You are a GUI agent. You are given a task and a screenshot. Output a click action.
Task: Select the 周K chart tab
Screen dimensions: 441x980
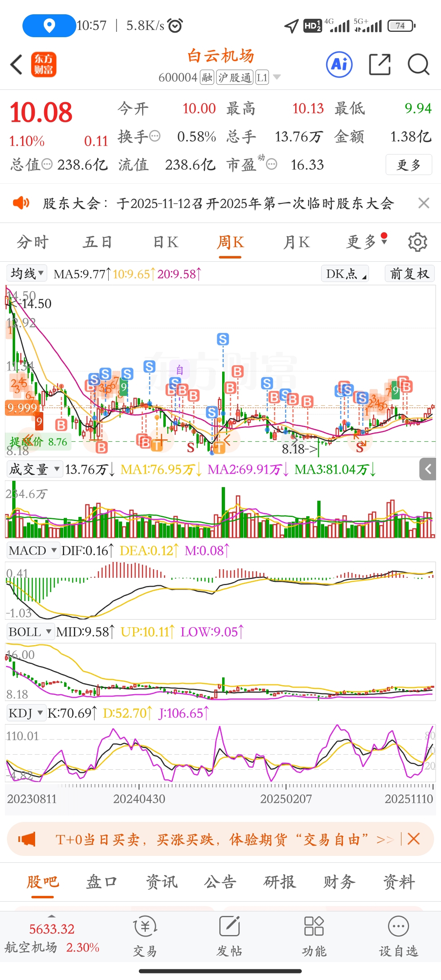pos(230,242)
